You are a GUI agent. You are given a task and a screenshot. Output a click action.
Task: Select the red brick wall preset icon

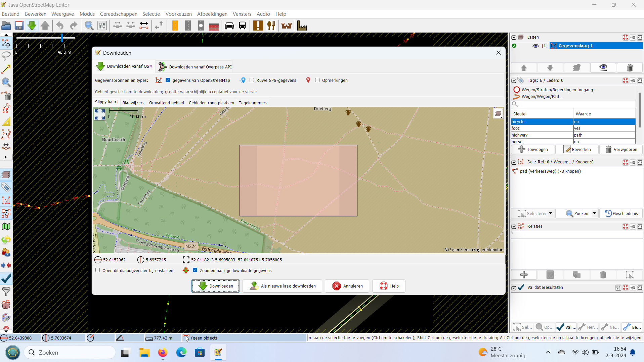point(214,26)
